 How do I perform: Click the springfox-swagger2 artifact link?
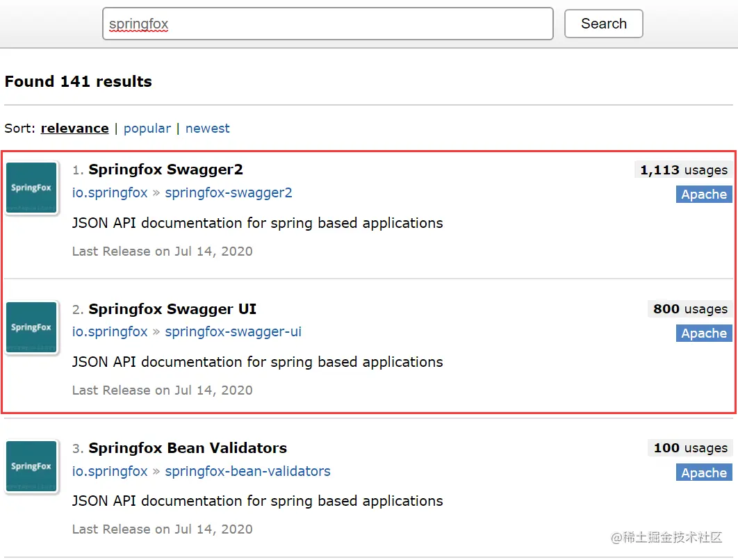tap(228, 193)
